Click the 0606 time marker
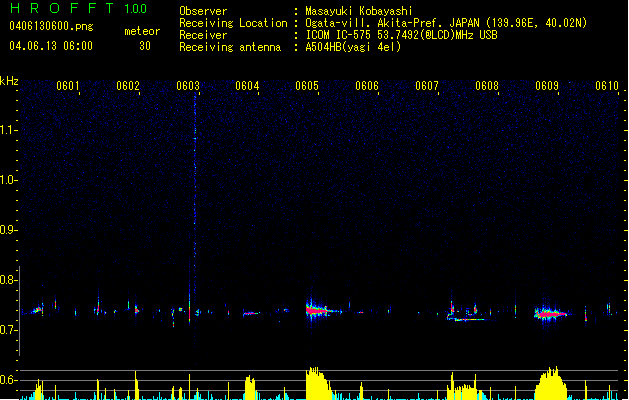Image resolution: width=629 pixels, height=400 pixels. tap(367, 86)
